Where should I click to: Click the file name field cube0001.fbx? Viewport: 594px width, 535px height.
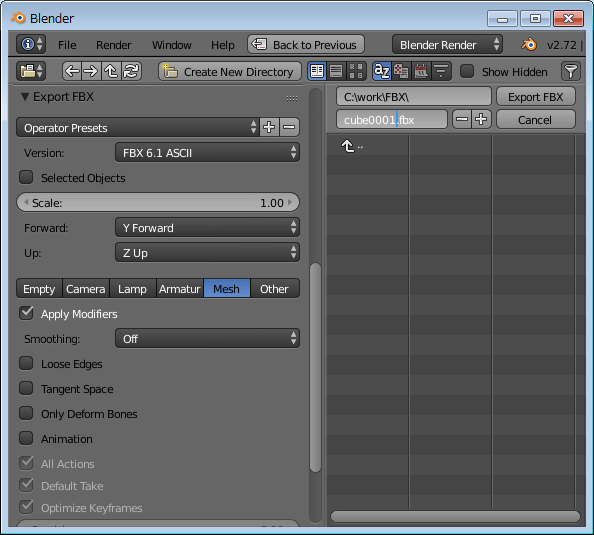point(392,119)
